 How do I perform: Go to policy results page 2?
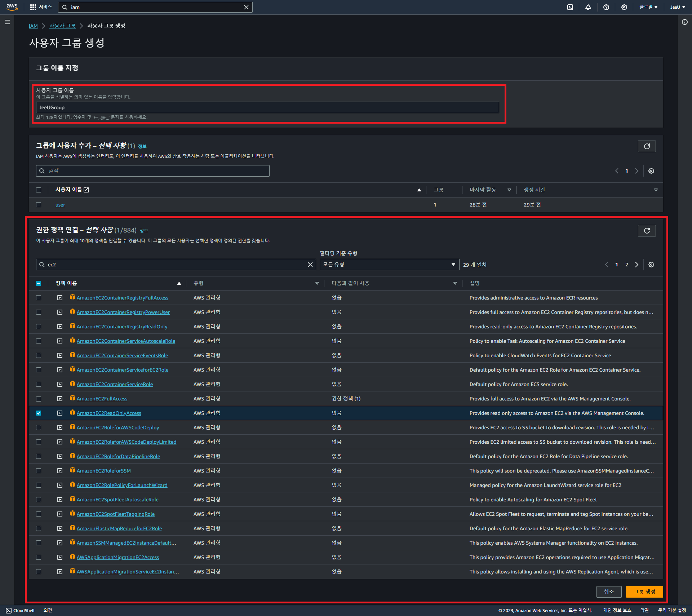click(627, 265)
